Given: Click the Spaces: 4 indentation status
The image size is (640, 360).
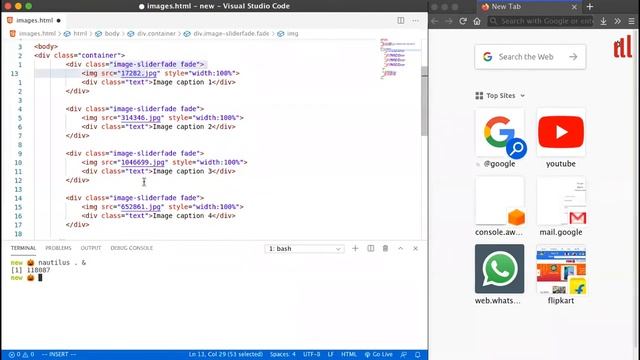Looking at the screenshot, I should tap(282, 354).
